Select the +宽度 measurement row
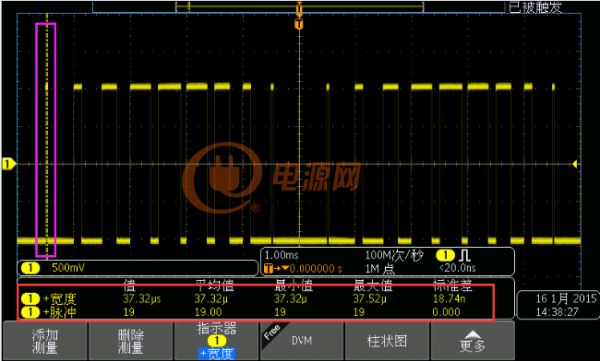The width and height of the screenshot is (600, 361). (255, 298)
